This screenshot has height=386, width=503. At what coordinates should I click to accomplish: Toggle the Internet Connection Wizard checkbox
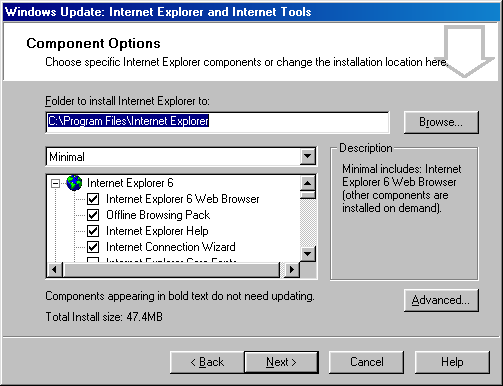click(93, 247)
